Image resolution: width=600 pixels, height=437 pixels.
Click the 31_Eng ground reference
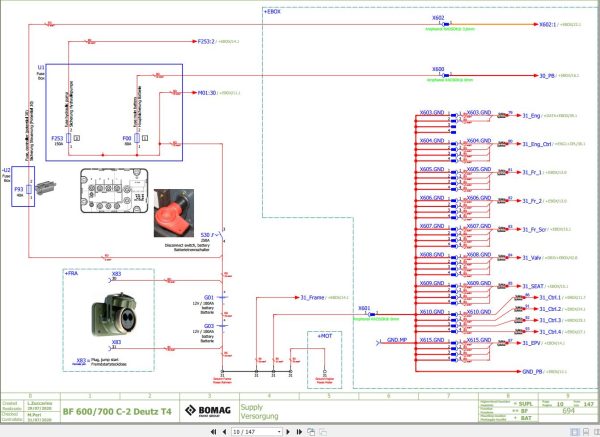[x=531, y=116]
